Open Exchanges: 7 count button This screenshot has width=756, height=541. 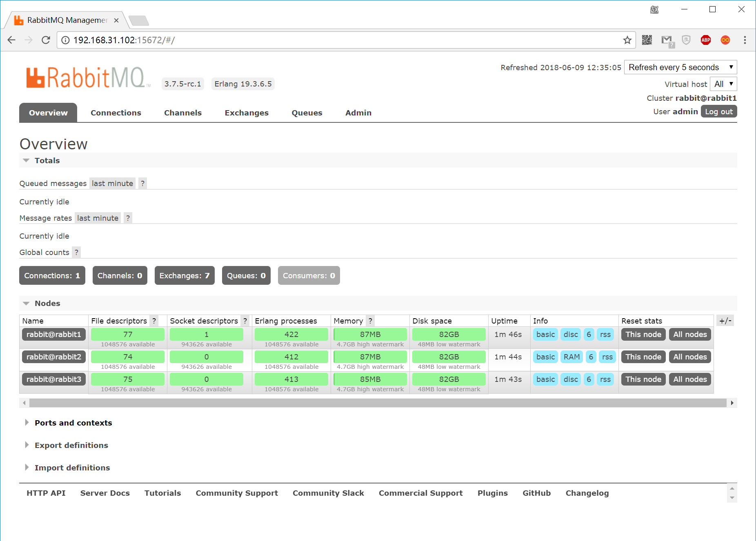click(185, 275)
